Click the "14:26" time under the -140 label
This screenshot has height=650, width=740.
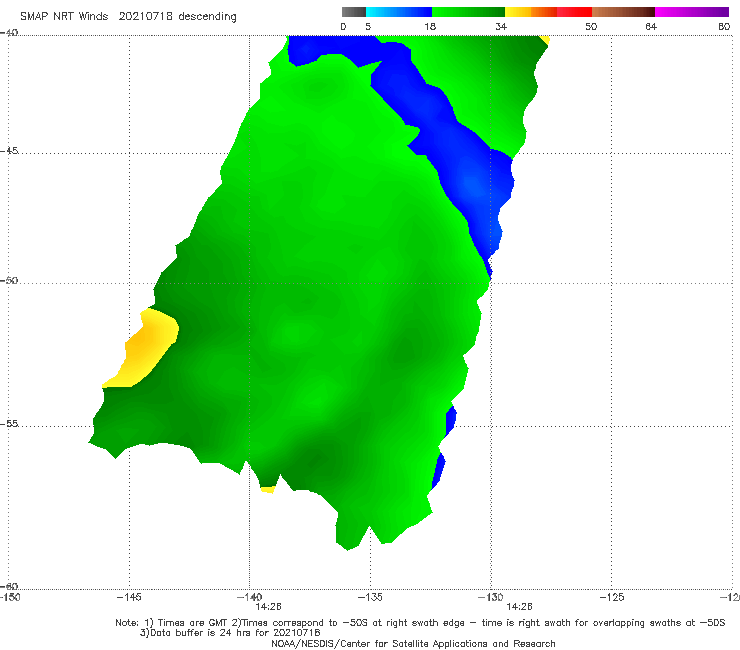(269, 607)
